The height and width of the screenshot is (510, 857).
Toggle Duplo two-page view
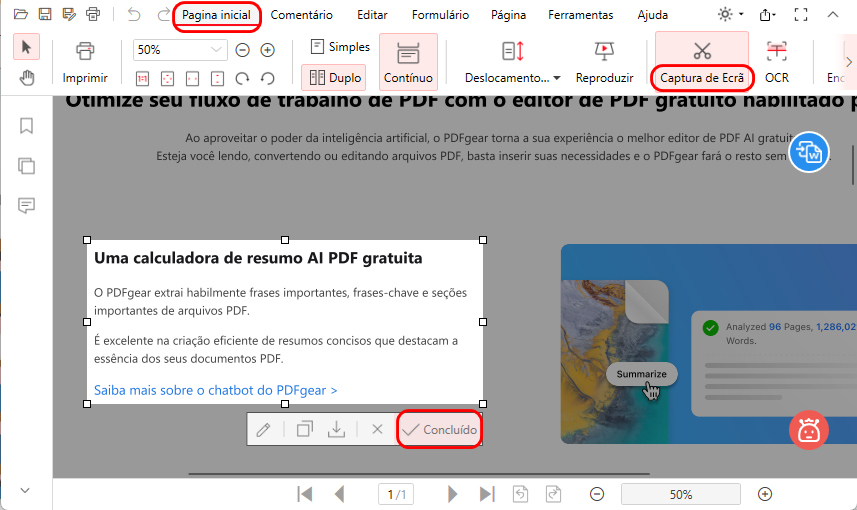[x=334, y=78]
